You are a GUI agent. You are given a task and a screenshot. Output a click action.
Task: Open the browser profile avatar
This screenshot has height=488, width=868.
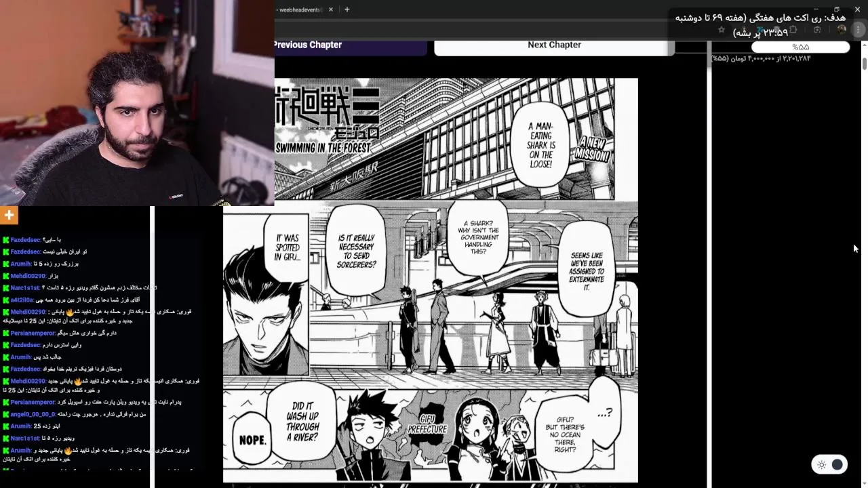coord(842,30)
